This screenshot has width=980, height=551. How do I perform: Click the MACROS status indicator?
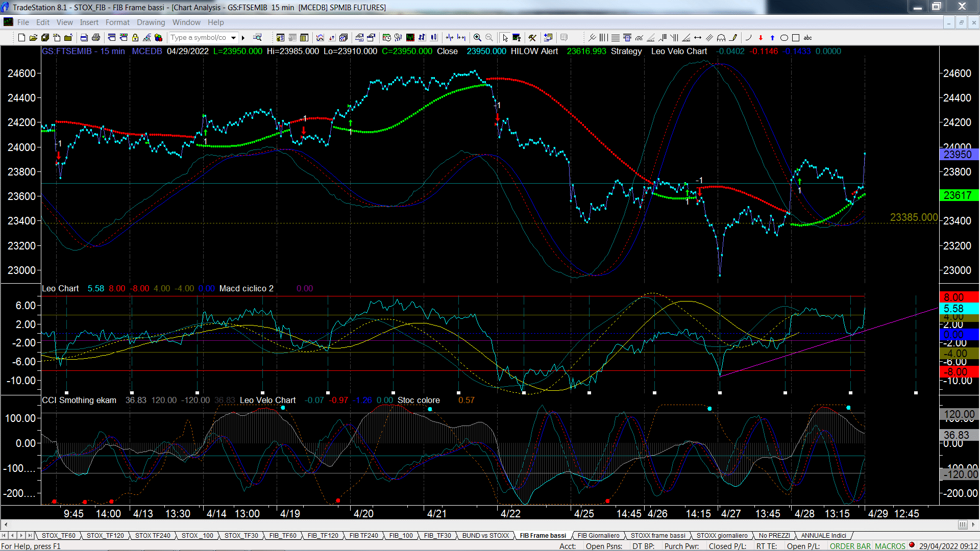(890, 546)
